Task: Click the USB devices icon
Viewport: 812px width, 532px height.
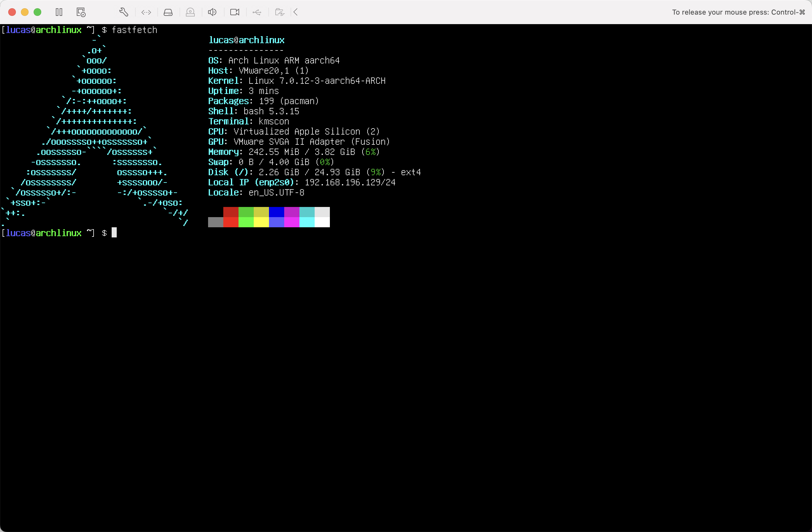Action: pyautogui.click(x=257, y=12)
